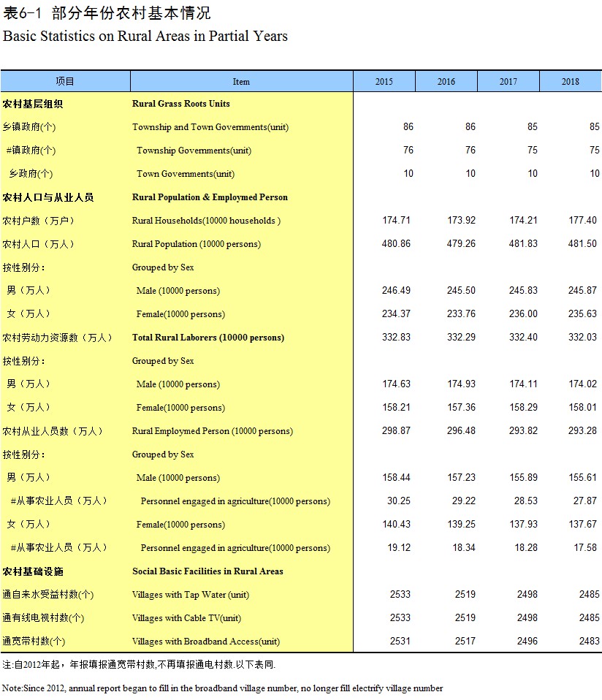This screenshot has width=602, height=700.
Task: Click the value 481.83
Action: click(523, 244)
